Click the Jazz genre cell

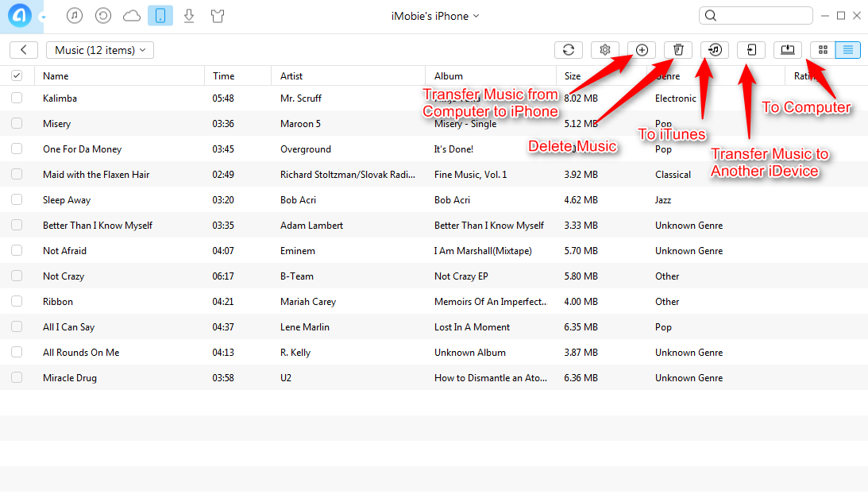click(662, 200)
